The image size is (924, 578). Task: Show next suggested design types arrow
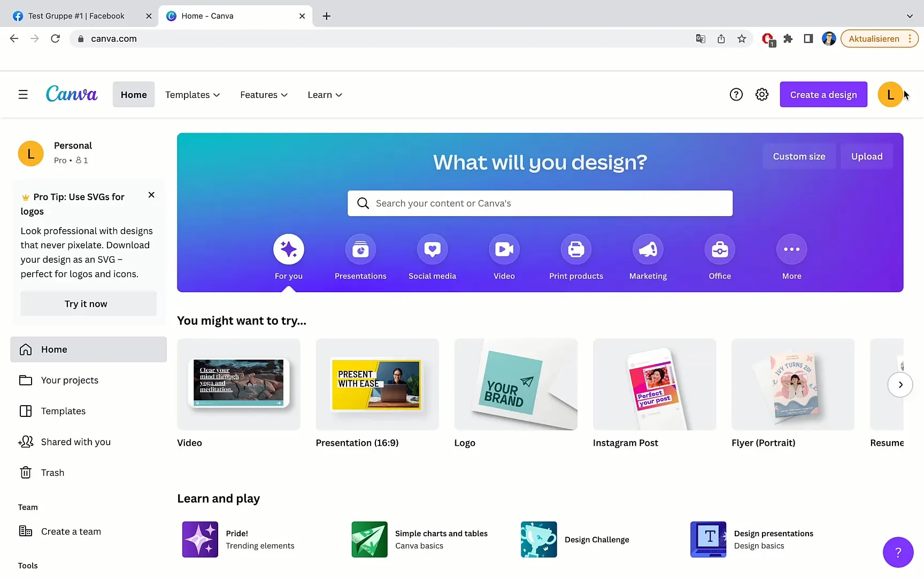click(900, 384)
